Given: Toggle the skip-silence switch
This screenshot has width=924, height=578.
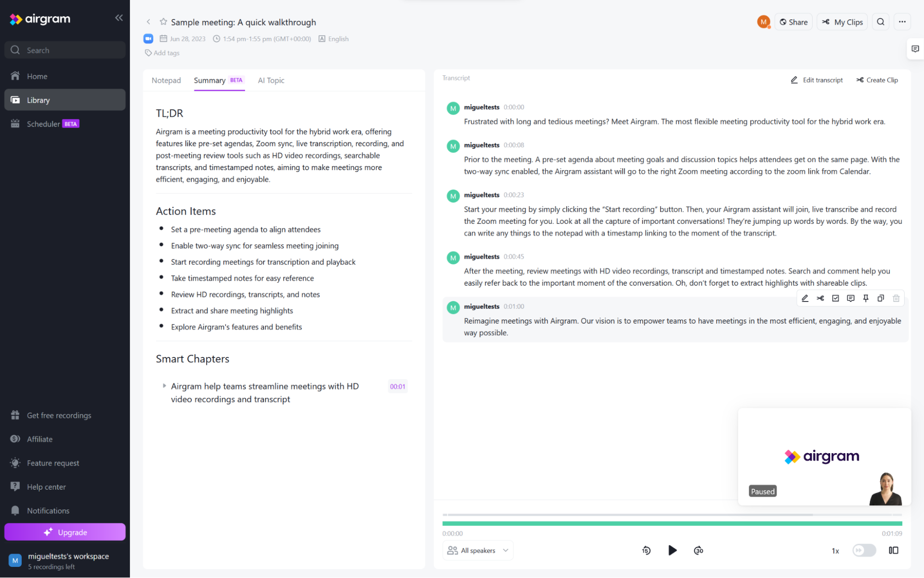Looking at the screenshot, I should click(864, 550).
